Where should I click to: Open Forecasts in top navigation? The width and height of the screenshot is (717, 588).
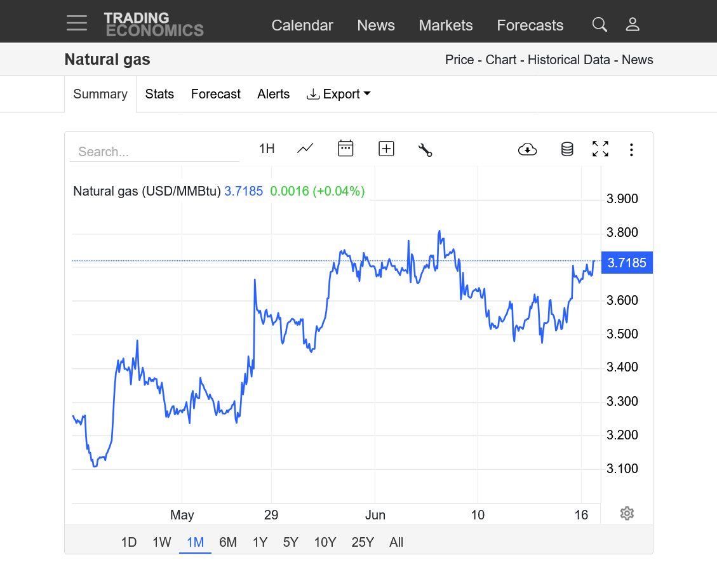(x=530, y=25)
